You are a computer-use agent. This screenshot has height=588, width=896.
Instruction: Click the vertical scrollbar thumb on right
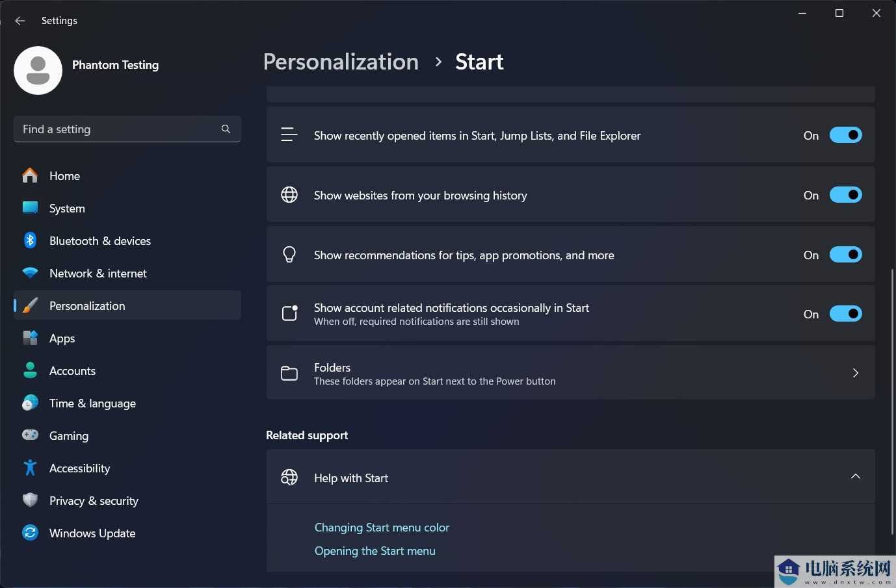click(x=892, y=401)
